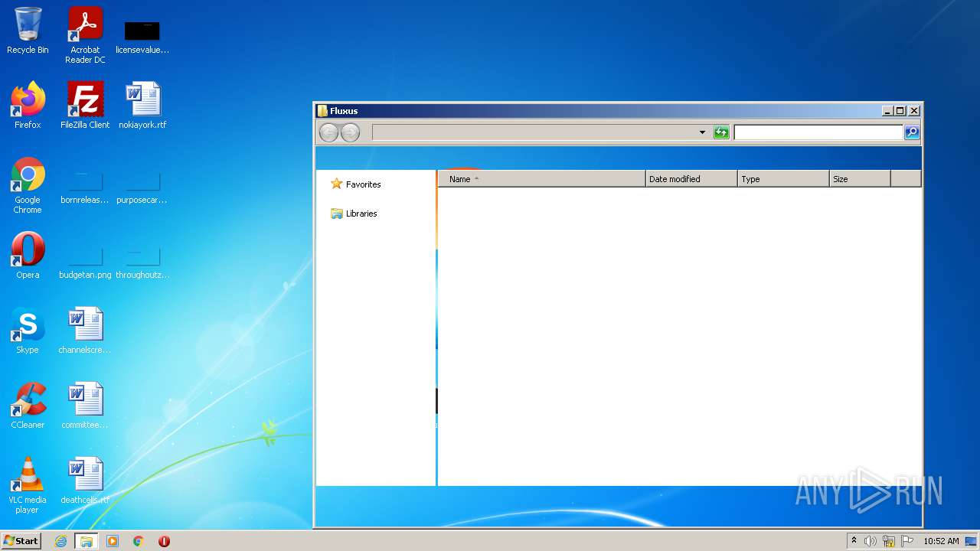Select budgetan.png desktop file
This screenshot has height=551, width=980.
(x=85, y=263)
